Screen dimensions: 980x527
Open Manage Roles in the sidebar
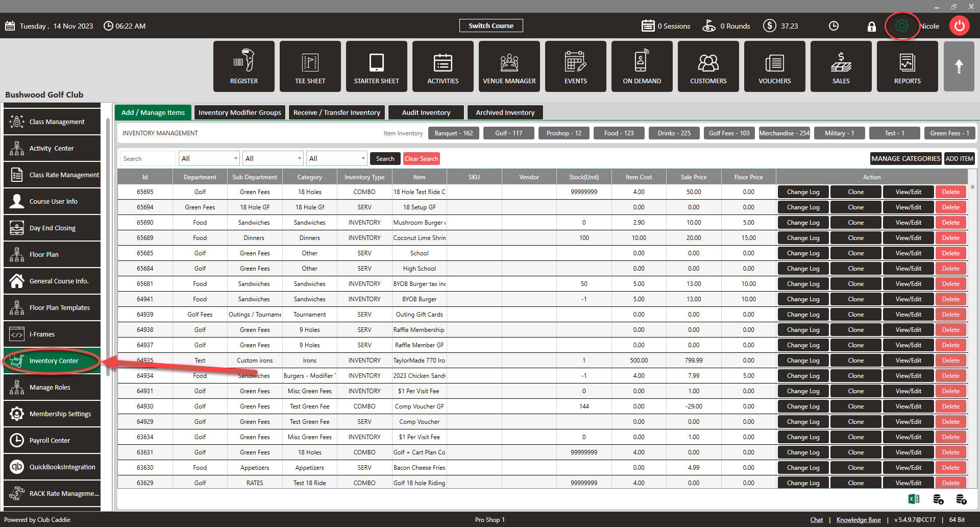[52, 387]
